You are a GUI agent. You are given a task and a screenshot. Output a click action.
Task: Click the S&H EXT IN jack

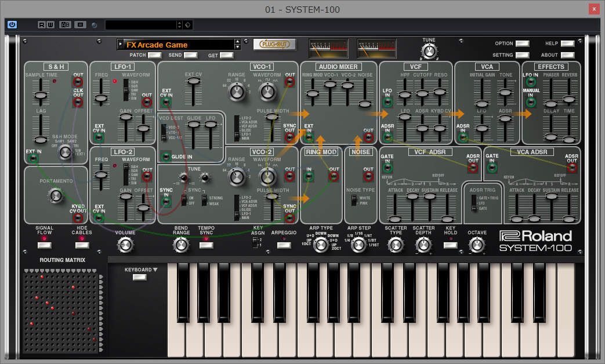tap(34, 158)
